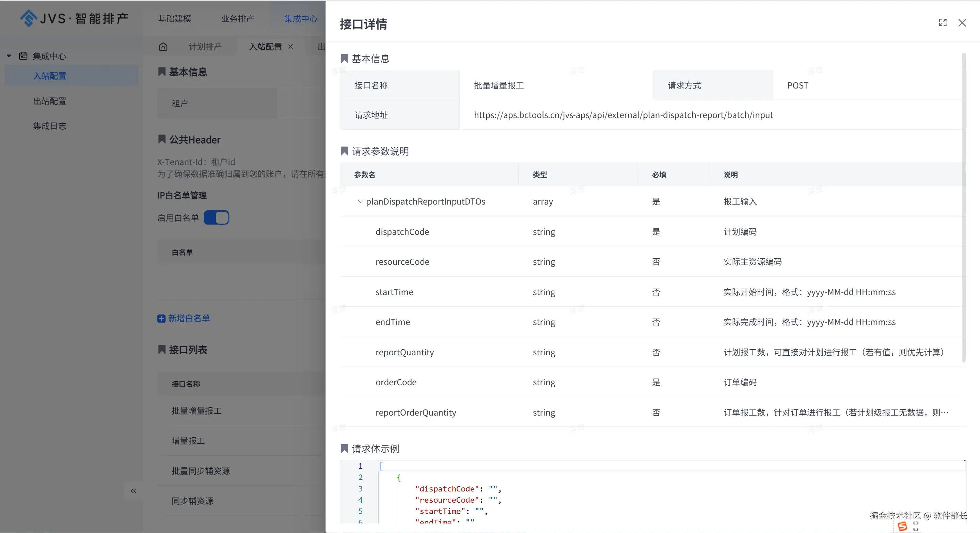
Task: Close the 入站配置 tab with its x icon
Action: [x=291, y=46]
